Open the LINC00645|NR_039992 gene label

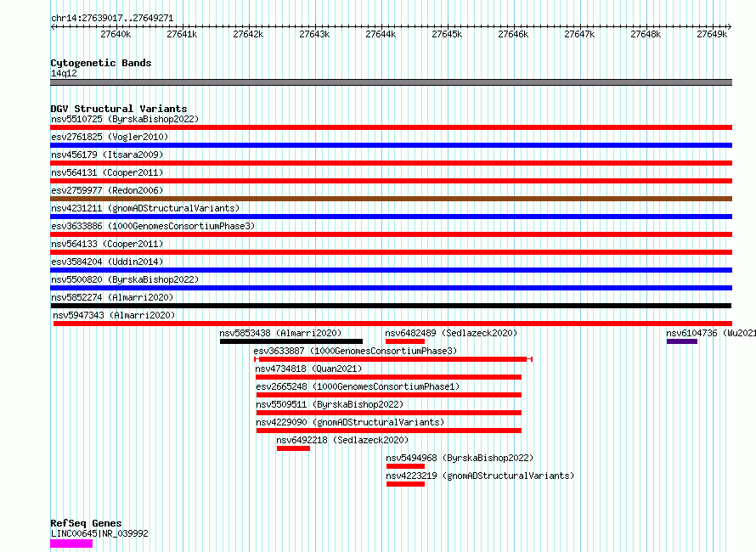[x=99, y=533]
